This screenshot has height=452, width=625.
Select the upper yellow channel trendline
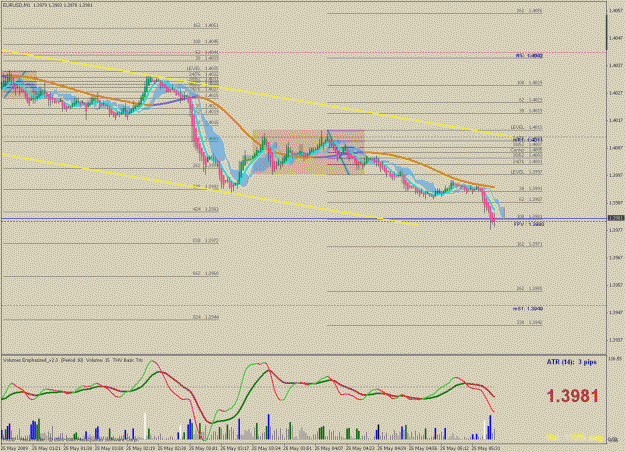(x=255, y=93)
